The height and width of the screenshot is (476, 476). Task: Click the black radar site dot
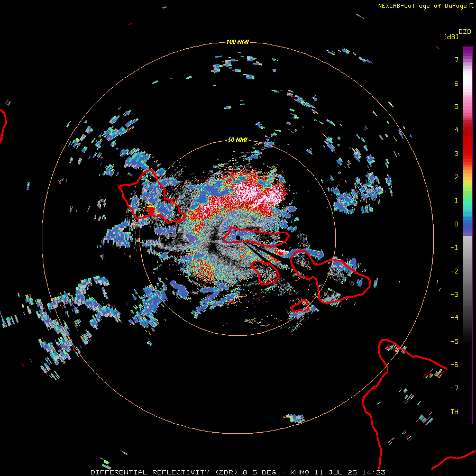[x=238, y=237]
